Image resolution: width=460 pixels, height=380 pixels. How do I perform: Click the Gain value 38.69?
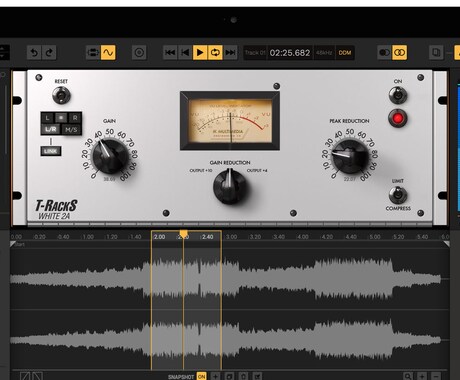click(x=109, y=179)
